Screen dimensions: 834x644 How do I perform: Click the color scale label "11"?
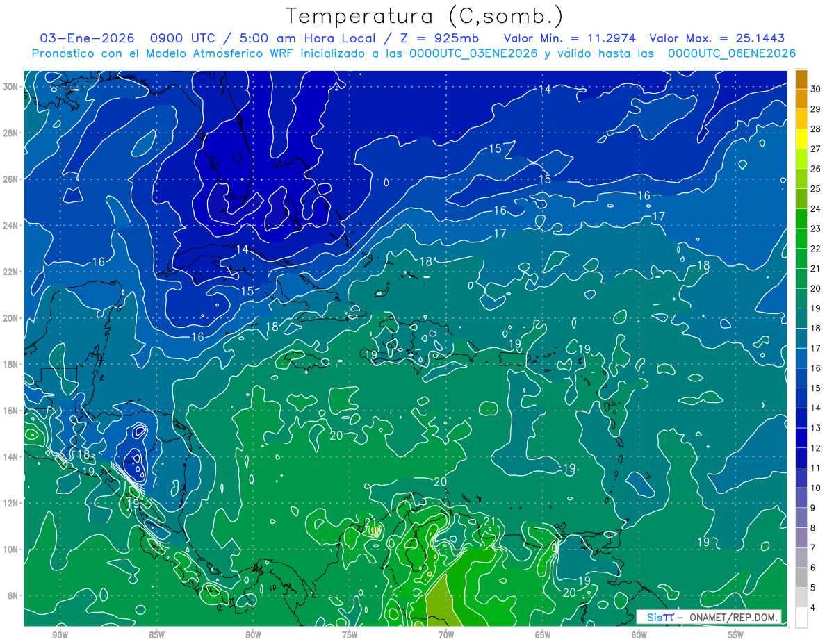pyautogui.click(x=815, y=468)
